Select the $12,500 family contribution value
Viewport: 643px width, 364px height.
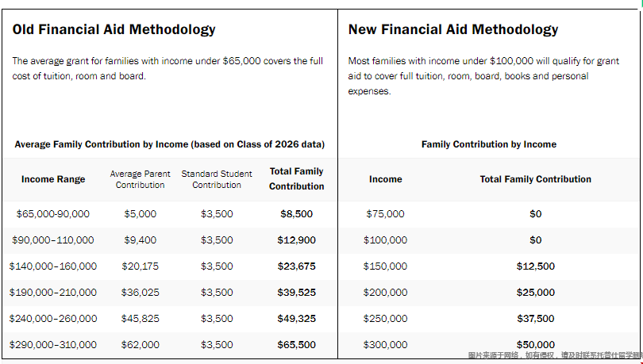pos(536,266)
